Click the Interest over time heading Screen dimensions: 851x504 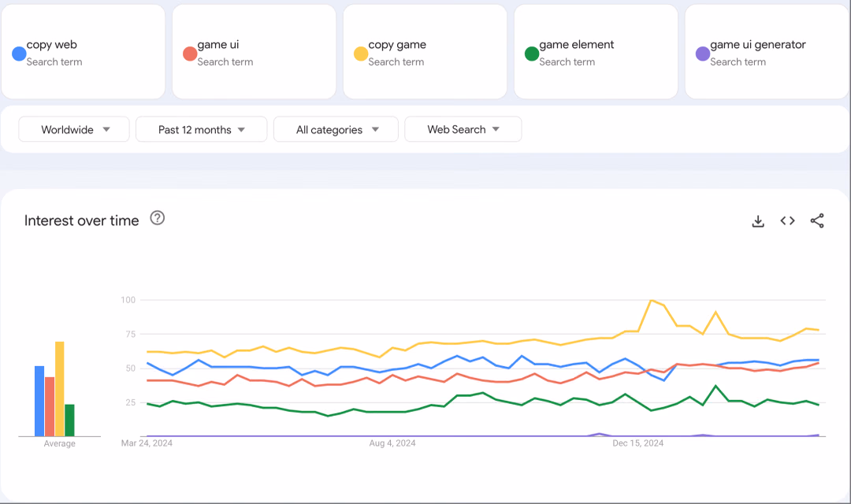[81, 220]
